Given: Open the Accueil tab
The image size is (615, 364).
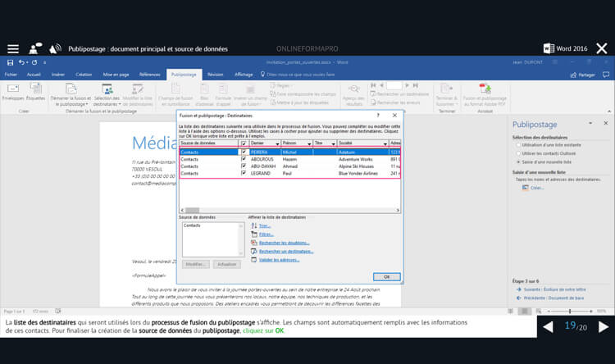Looking at the screenshot, I should (x=34, y=75).
